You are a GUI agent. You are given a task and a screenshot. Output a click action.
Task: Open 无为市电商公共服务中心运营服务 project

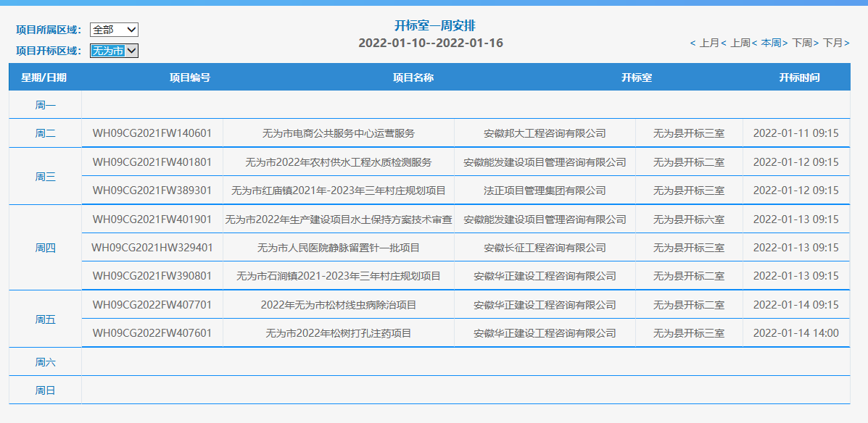click(339, 133)
